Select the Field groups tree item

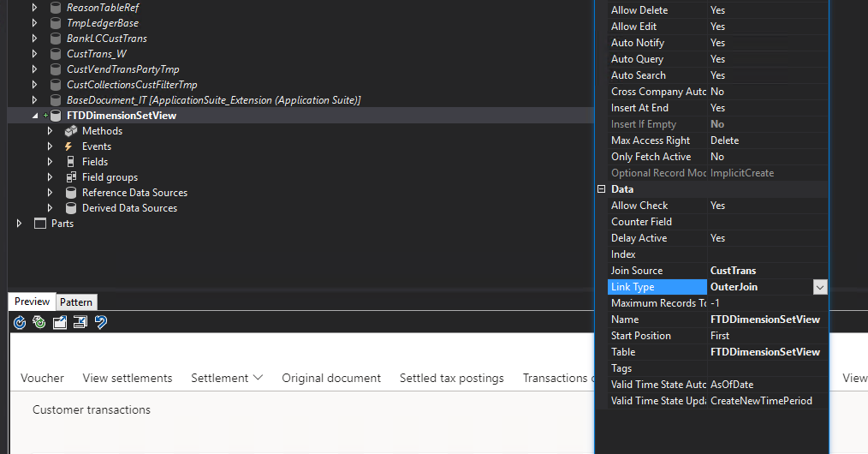point(110,177)
